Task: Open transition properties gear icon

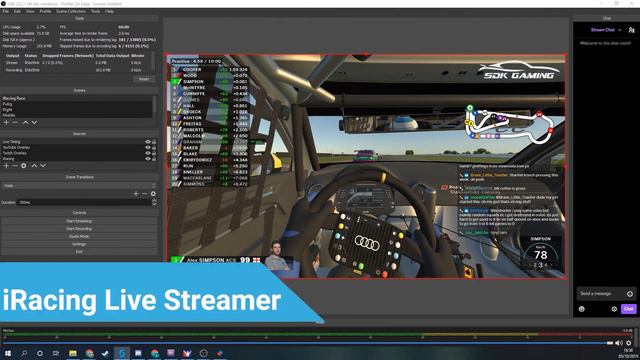Action: point(153,194)
